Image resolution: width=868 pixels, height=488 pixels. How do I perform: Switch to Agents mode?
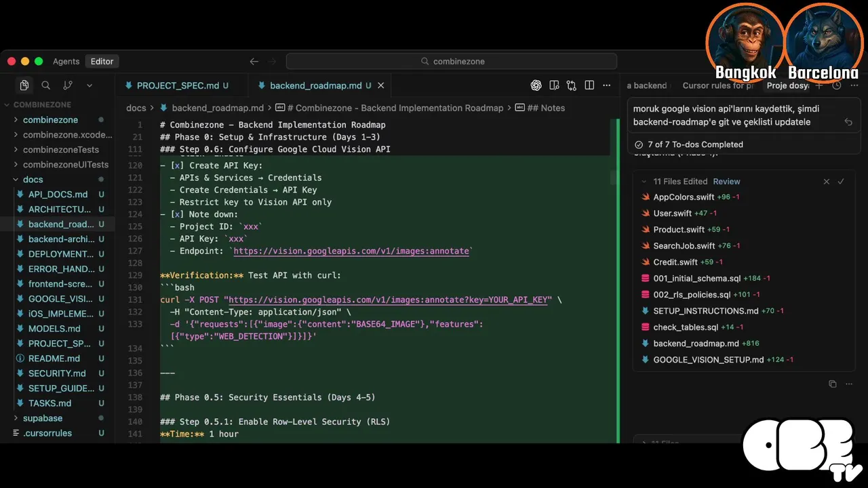pyautogui.click(x=66, y=61)
